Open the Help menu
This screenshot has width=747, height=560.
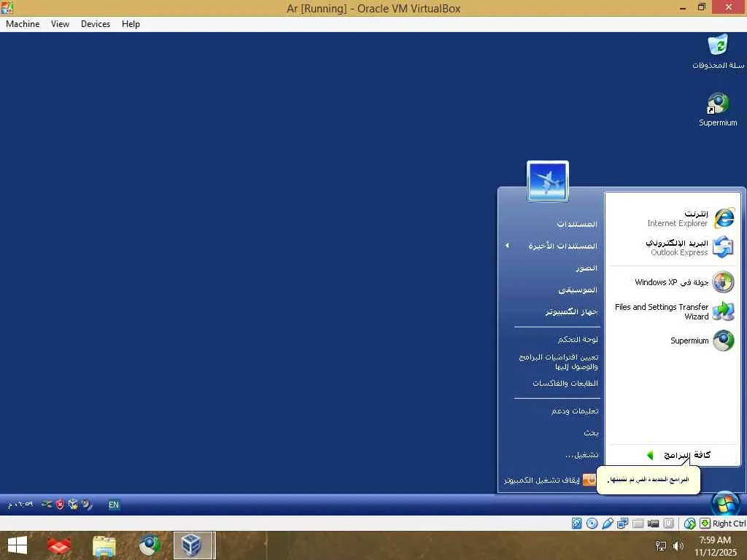click(131, 24)
